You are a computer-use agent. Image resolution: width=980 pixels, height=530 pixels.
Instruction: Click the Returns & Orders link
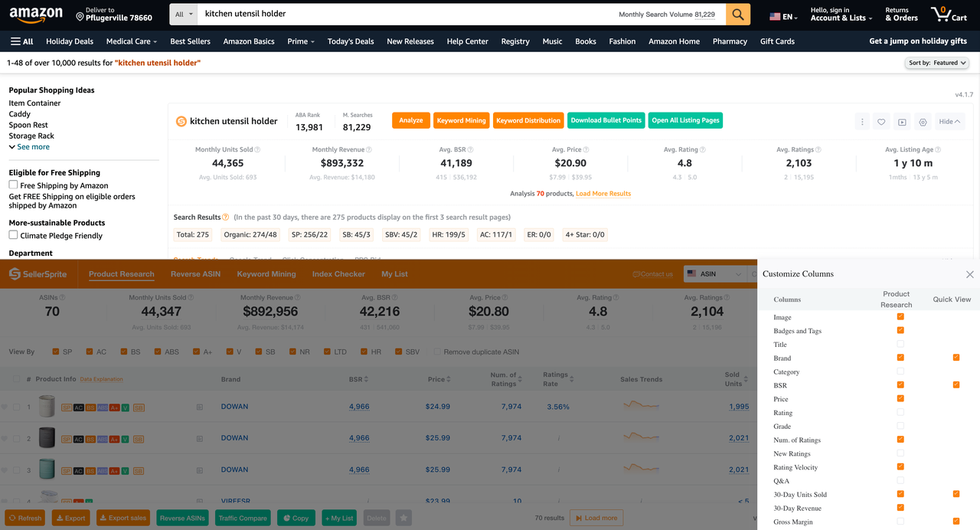coord(902,15)
